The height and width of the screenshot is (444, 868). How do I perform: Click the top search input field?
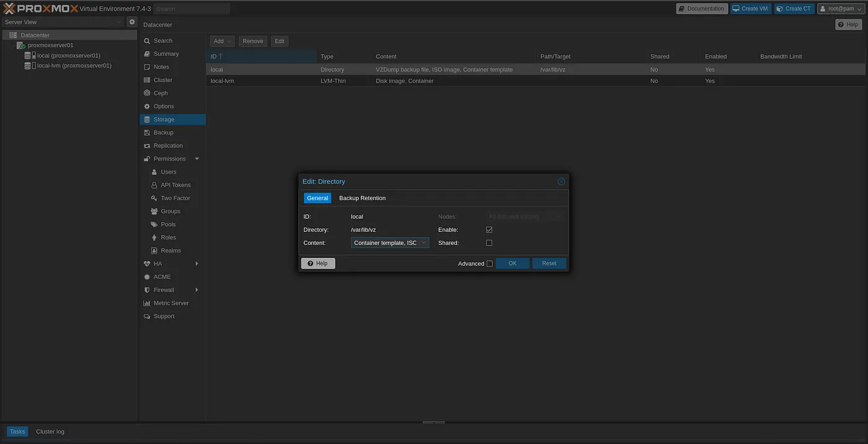click(192, 9)
